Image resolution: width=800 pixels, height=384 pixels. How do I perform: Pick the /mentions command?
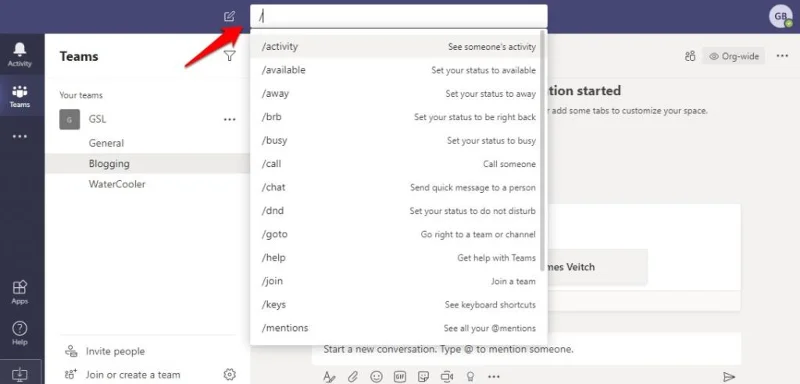pyautogui.click(x=398, y=328)
